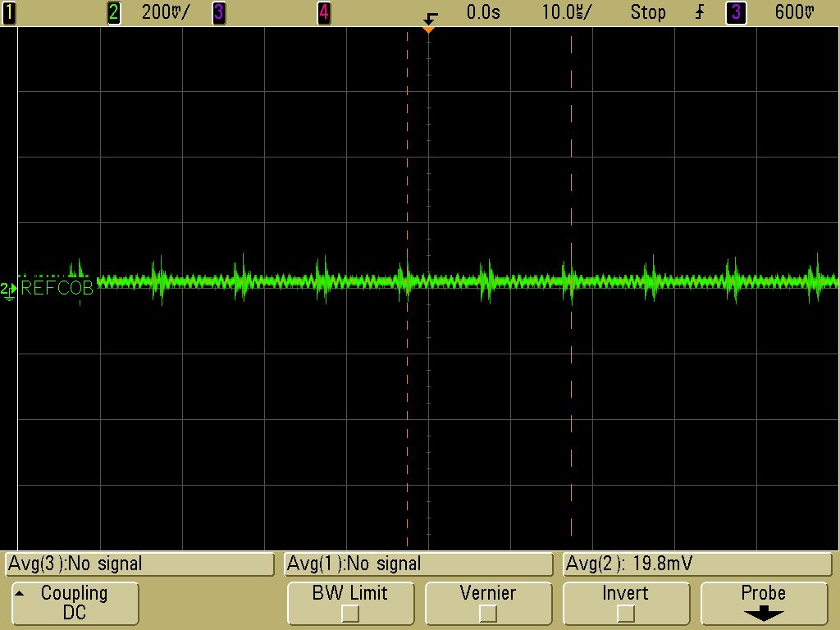
Task: Click the Avg(3): No signal measurement
Action: 139,564
